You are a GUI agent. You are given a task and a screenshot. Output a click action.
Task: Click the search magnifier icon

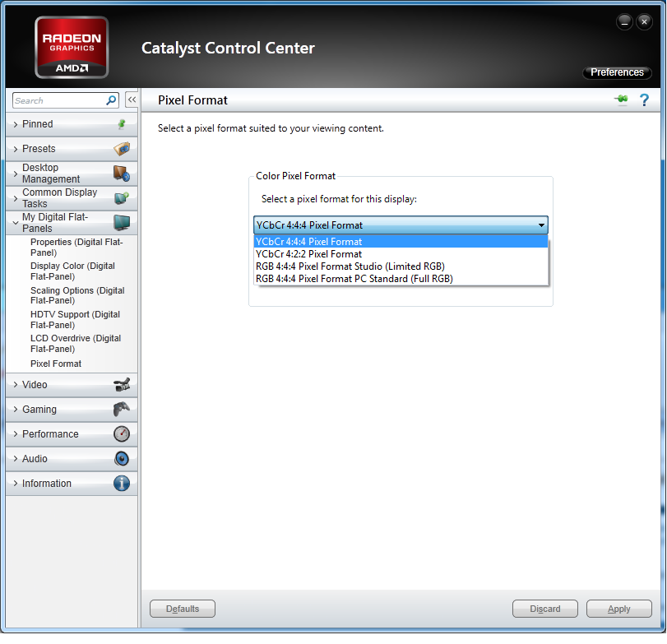111,100
